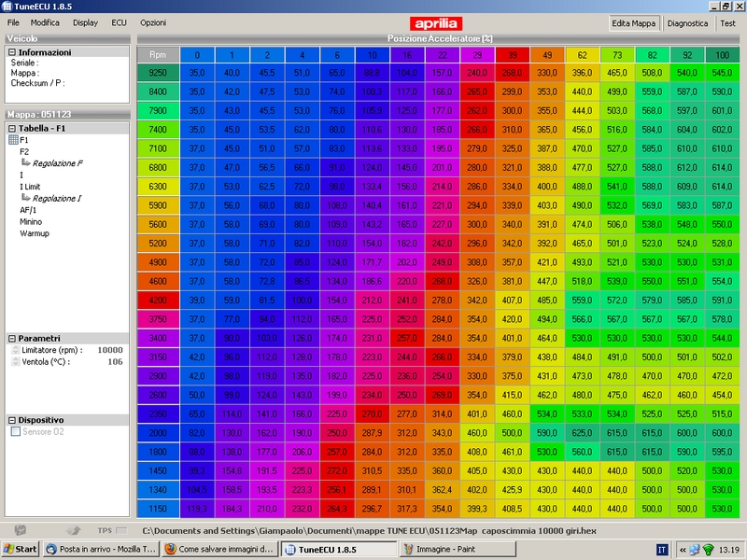Select cell with value 545,0
The width and height of the screenshot is (747, 560).
click(722, 73)
